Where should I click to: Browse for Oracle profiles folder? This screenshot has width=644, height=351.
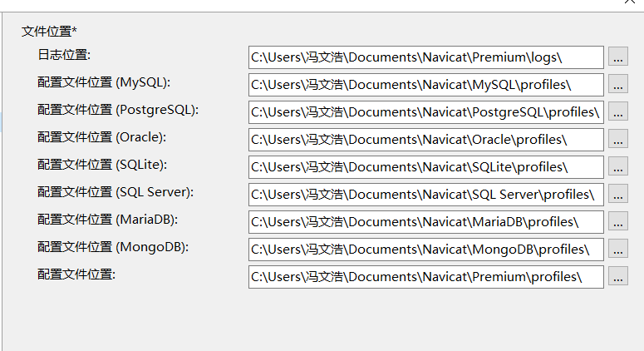[x=618, y=140]
